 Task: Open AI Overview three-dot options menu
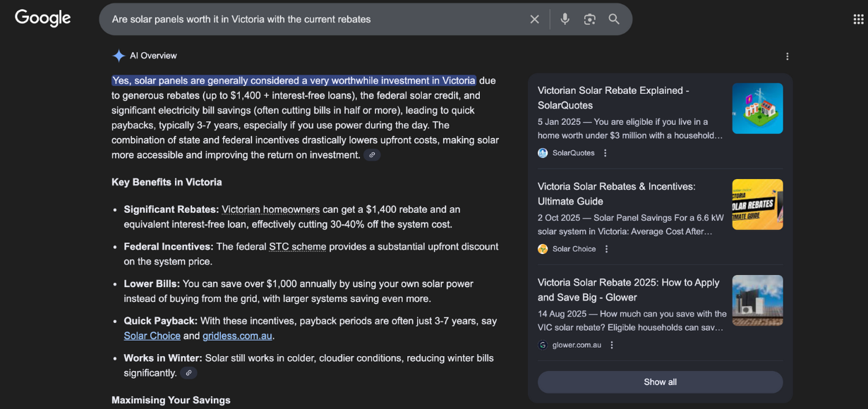[788, 56]
